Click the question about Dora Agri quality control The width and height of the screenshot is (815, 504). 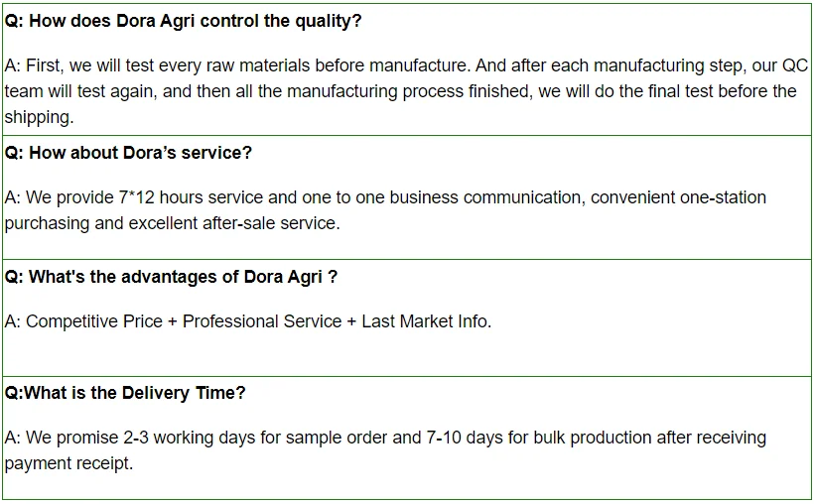coord(184,21)
